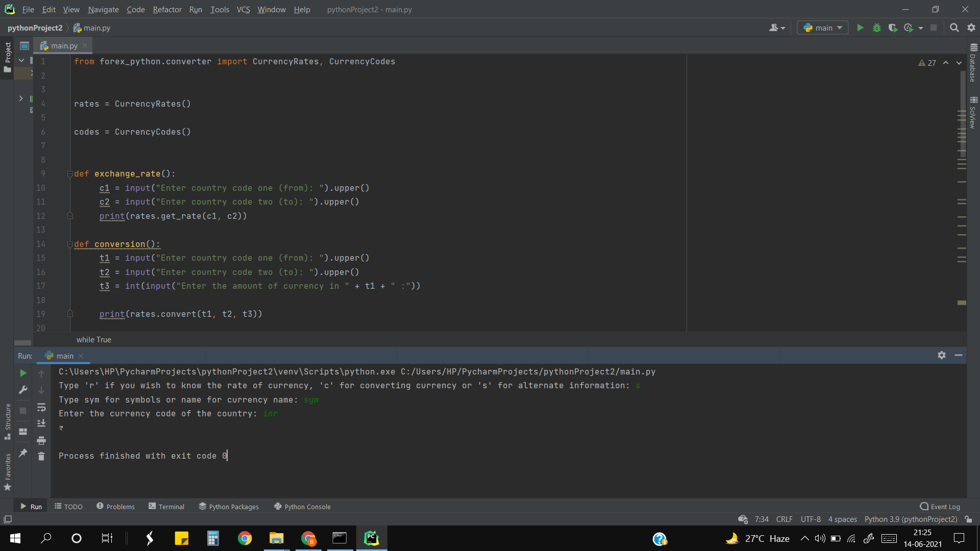This screenshot has height=551, width=980.
Task: Click the Debug bug icon
Action: [877, 28]
